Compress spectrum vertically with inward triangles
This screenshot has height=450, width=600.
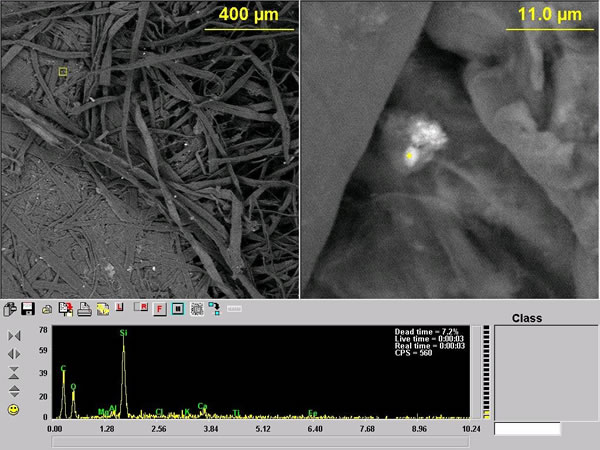click(x=14, y=373)
